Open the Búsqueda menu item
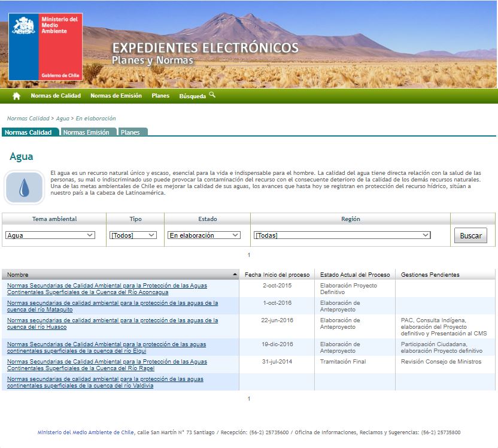 193,96
